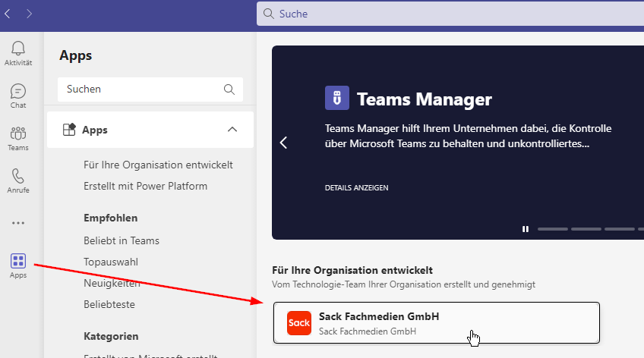
Task: Click DETAILS ANZEIGEN on Teams Manager banner
Action: click(x=356, y=187)
